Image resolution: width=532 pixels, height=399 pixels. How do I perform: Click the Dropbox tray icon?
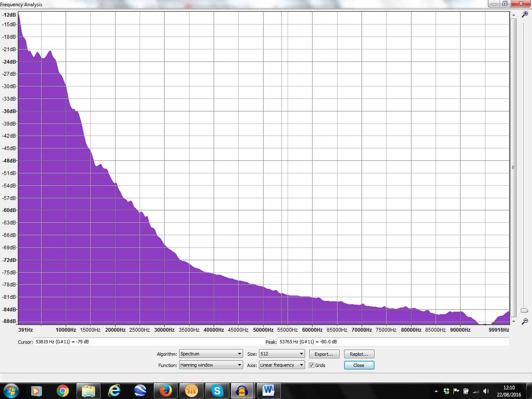pos(446,391)
